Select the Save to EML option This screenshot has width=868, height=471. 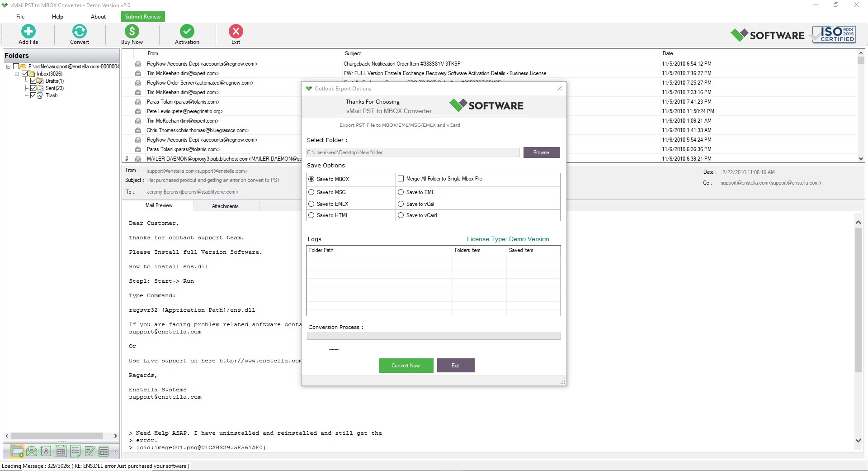tap(401, 192)
